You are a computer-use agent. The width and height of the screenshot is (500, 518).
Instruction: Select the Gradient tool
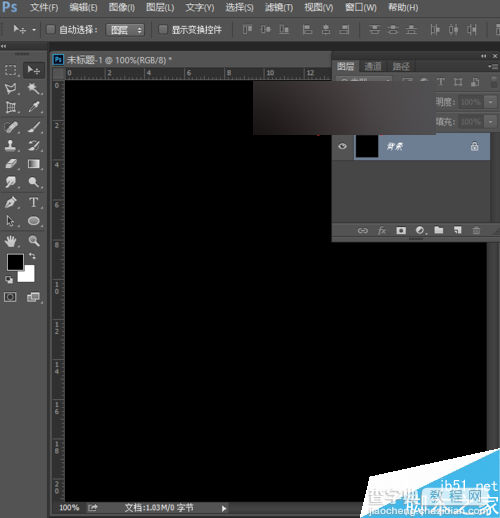pos(34,164)
